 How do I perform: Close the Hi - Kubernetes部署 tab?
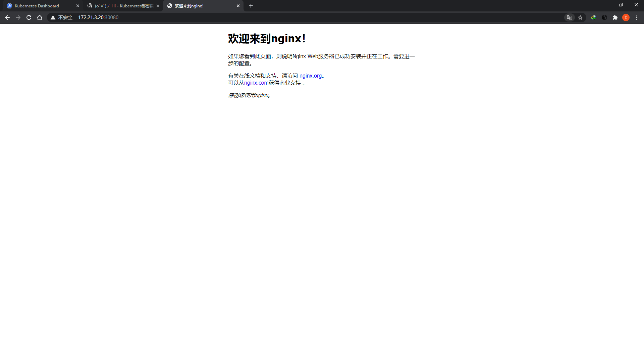(x=158, y=6)
